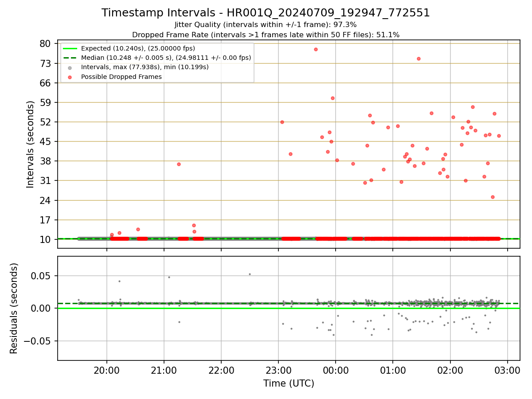Click the isolated red point near 21:15 at 37 seconds
Screen dimensions: 532x399
tap(179, 164)
